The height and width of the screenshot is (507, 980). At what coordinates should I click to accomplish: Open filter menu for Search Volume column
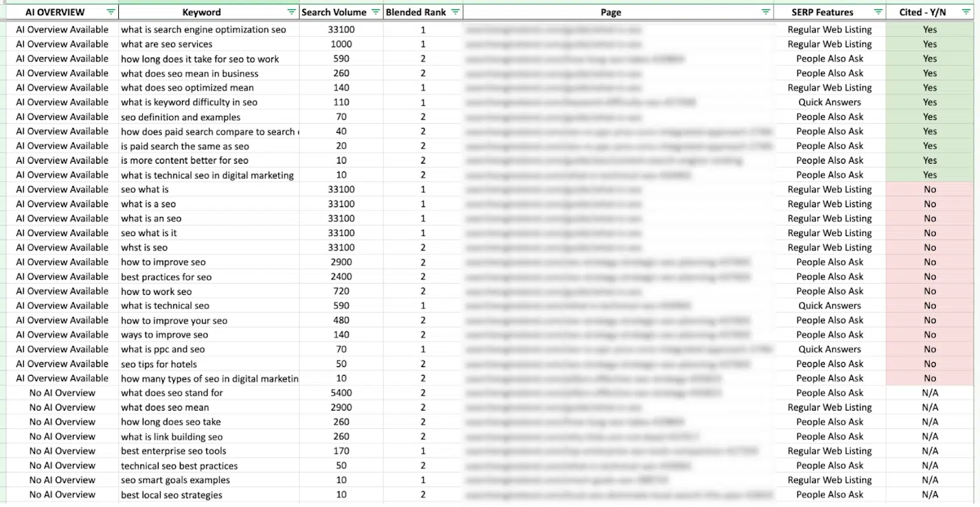(376, 12)
